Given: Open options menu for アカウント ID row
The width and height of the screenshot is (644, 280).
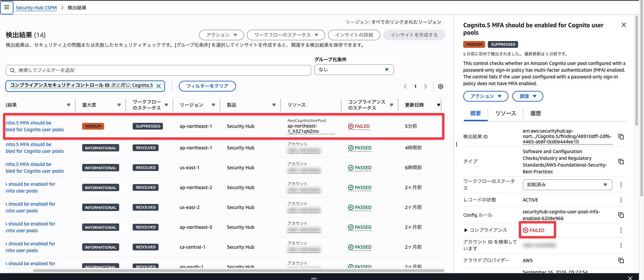Looking at the screenshot, I should [621, 245].
